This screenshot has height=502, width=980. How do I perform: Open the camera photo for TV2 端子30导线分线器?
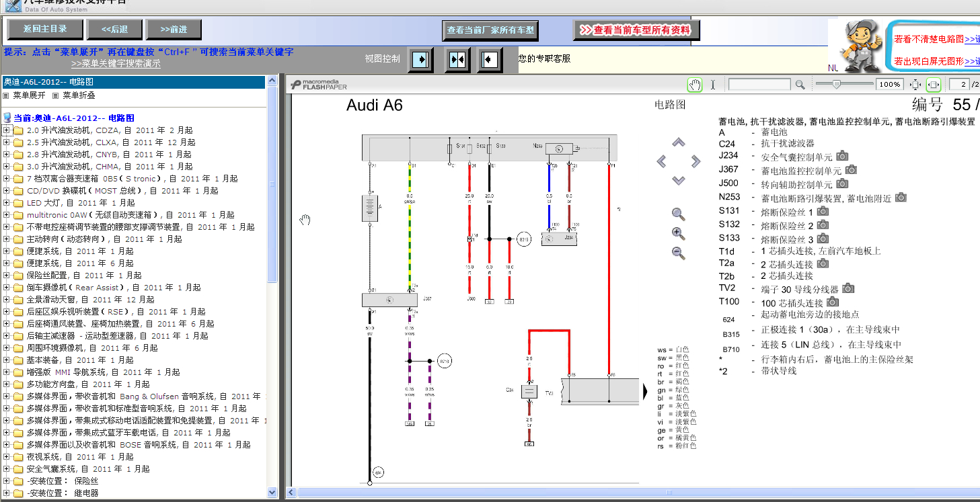coord(848,288)
